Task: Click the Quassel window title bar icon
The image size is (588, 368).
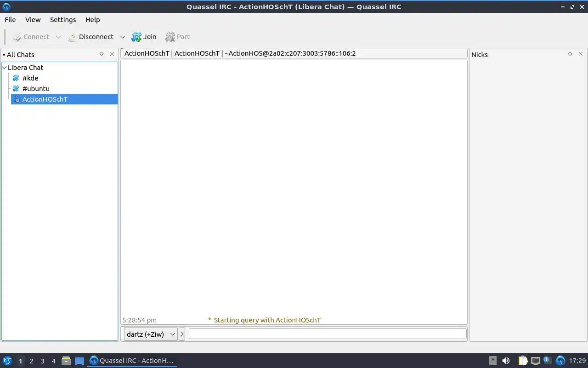Action: pyautogui.click(x=6, y=6)
